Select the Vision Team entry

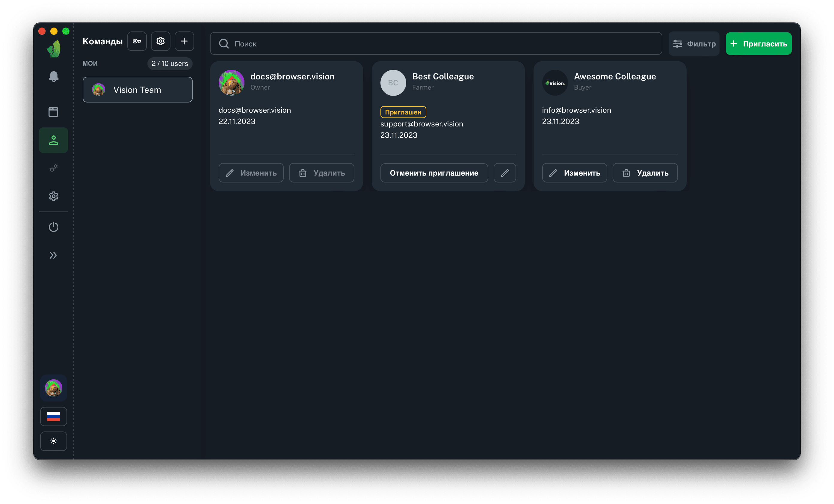pyautogui.click(x=138, y=90)
